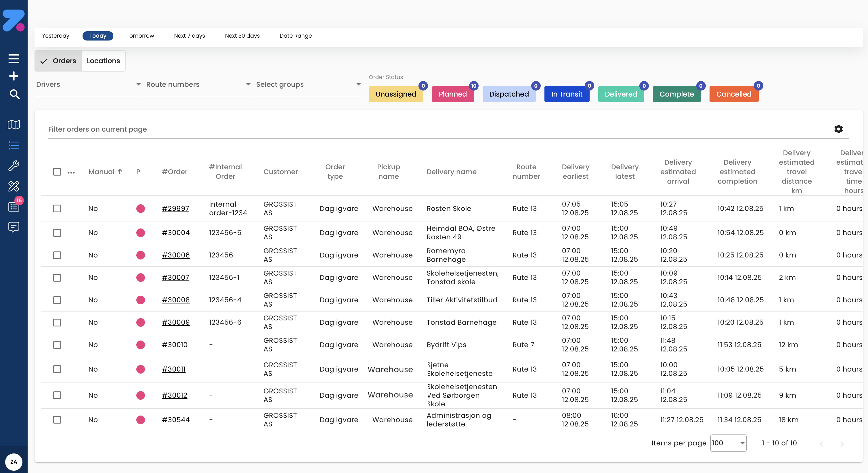The height and width of the screenshot is (473, 868).
Task: Open notifications list showing 15 items
Action: [14, 206]
